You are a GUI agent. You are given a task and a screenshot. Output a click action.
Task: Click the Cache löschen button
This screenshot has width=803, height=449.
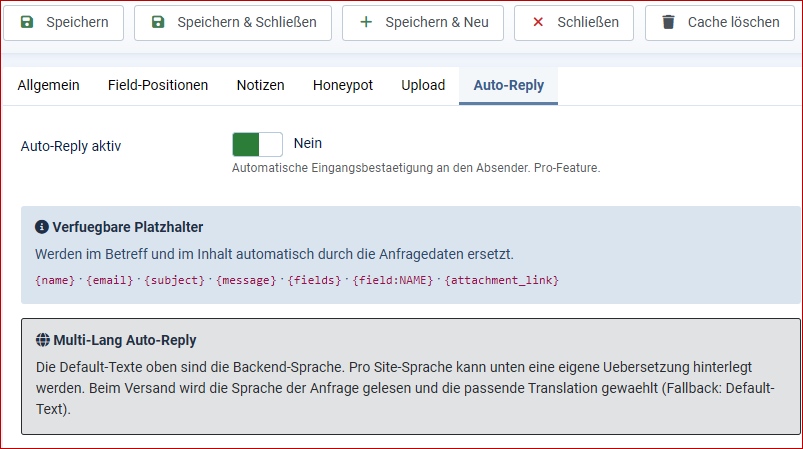pyautogui.click(x=720, y=23)
